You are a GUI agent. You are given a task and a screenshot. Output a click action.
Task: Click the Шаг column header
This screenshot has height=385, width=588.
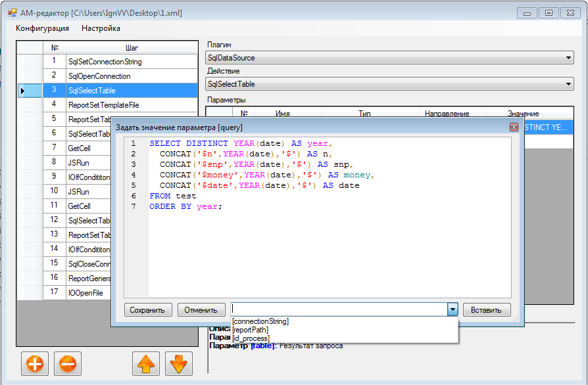point(132,47)
